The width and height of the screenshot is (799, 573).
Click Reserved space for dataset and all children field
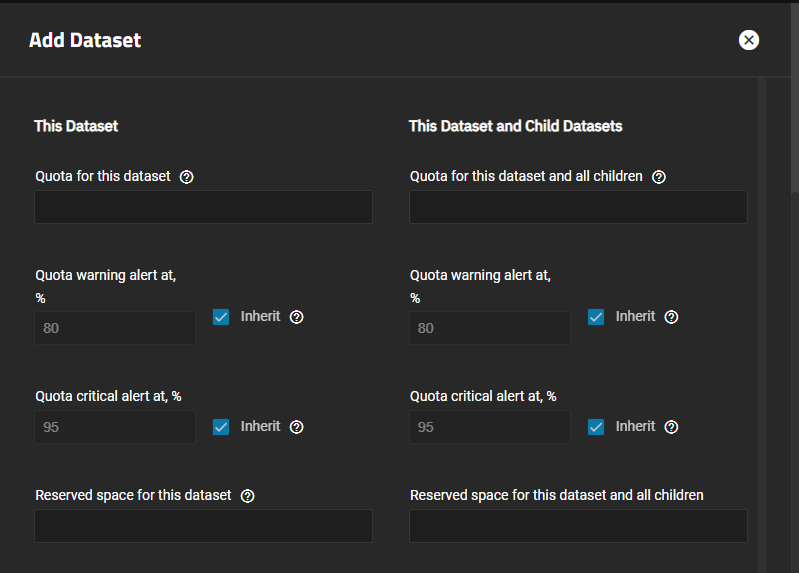pos(578,526)
